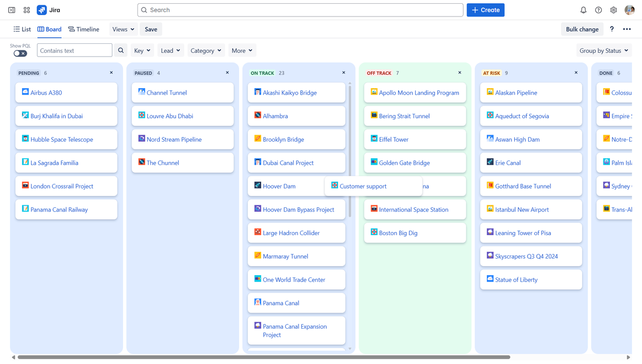Open the Category filter dropdown
Image resolution: width=642 pixels, height=364 pixels.
tap(206, 51)
